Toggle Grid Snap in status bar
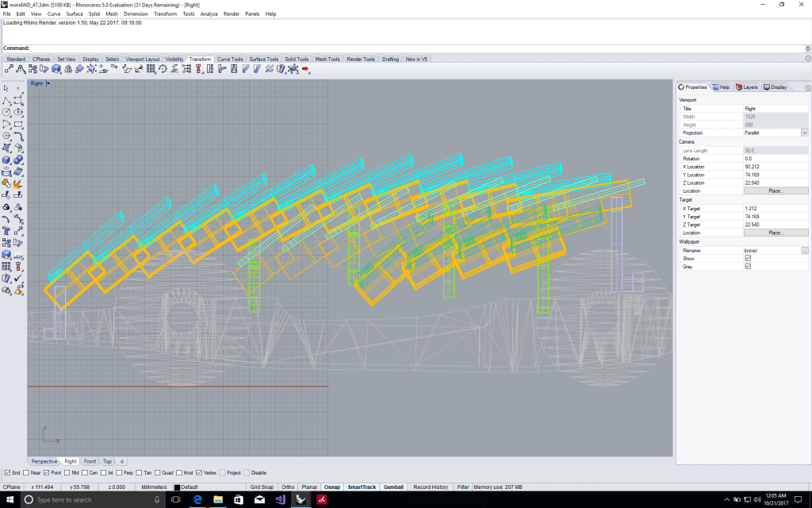 tap(261, 487)
